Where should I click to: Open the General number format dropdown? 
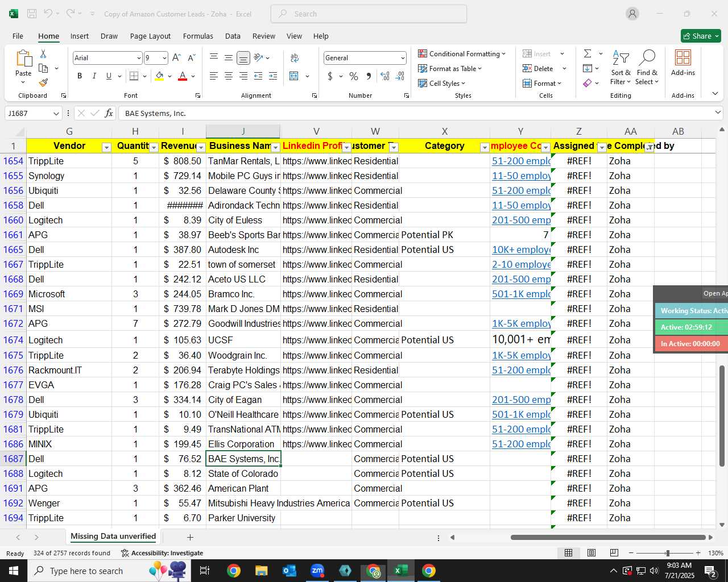point(403,58)
